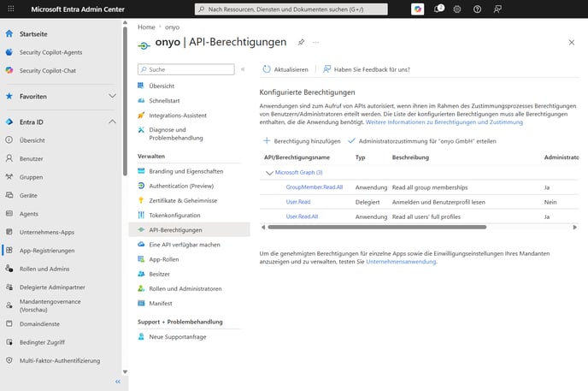Viewport: 588px width, 391px height.
Task: Open Security Copilot-Chat in the sidebar
Action: coord(48,70)
